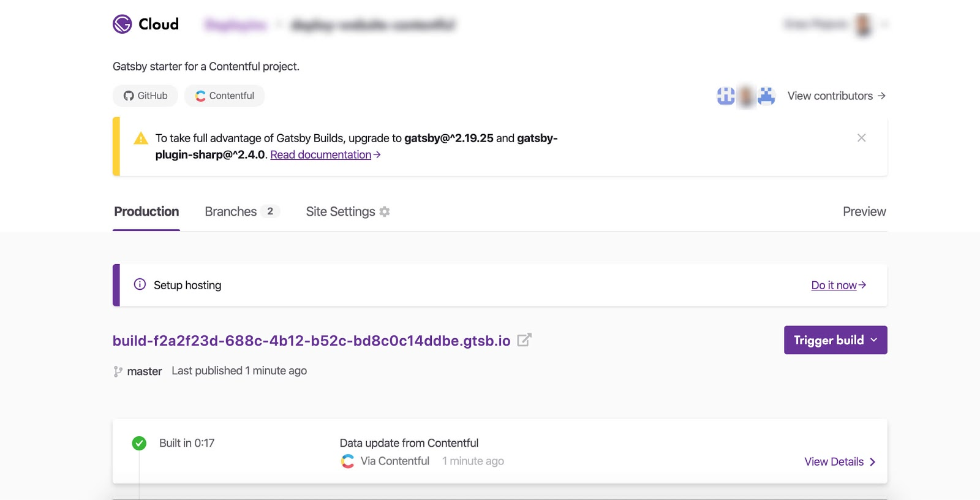Click the Branches count badge 2
Image resolution: width=980 pixels, height=500 pixels.
pos(270,211)
